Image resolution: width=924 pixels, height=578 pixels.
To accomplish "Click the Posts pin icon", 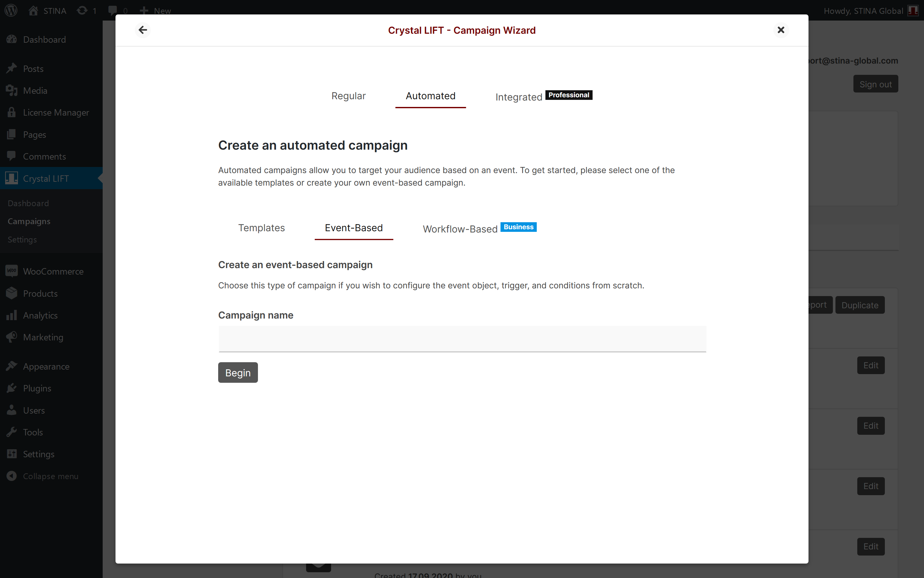I will coord(12,68).
